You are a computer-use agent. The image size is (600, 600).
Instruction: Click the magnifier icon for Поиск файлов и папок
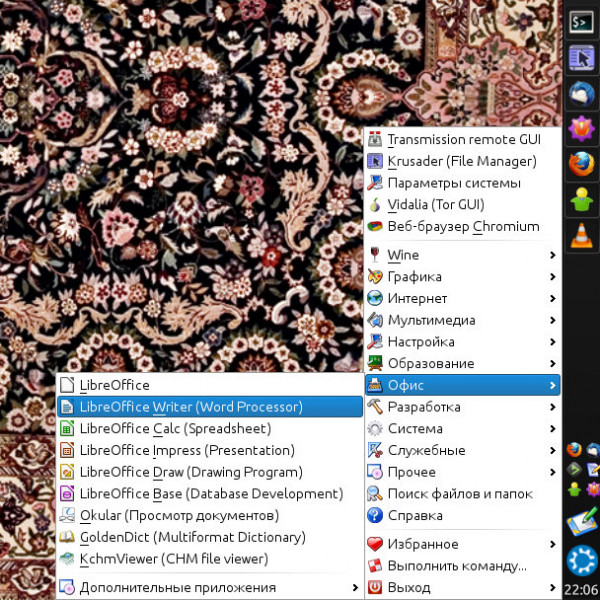coord(375,494)
